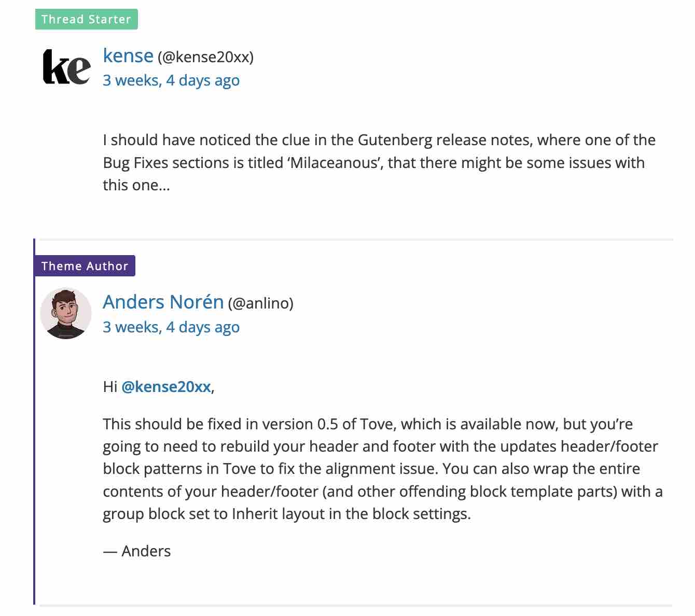Click the (@anlino) handle text
The width and height of the screenshot is (695, 616).
pos(261,303)
